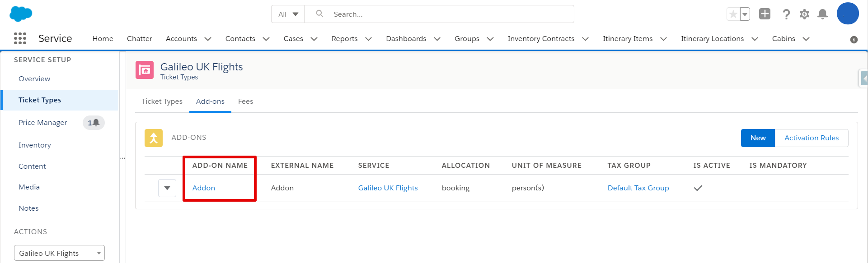The width and height of the screenshot is (868, 263).
Task: Click the Activation Rules button
Action: [811, 138]
